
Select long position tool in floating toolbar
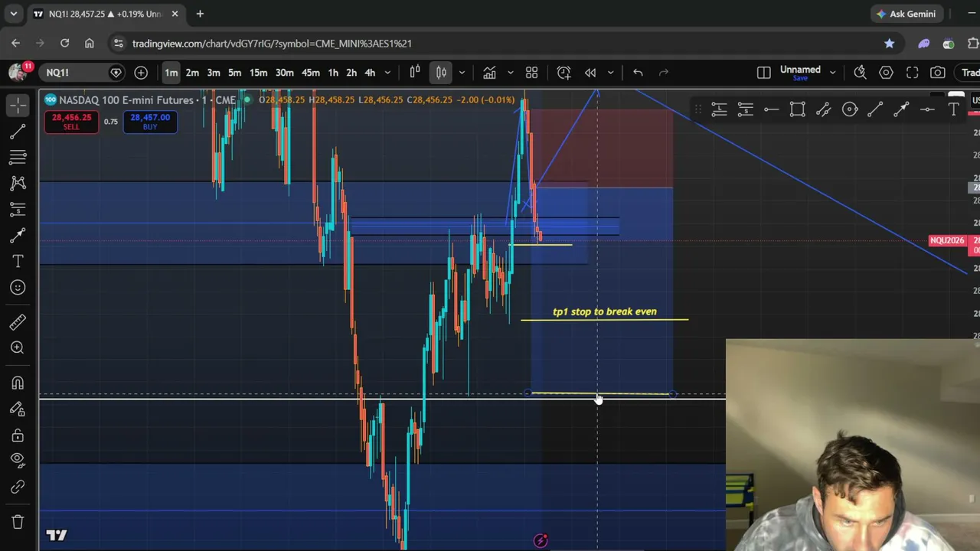click(719, 110)
